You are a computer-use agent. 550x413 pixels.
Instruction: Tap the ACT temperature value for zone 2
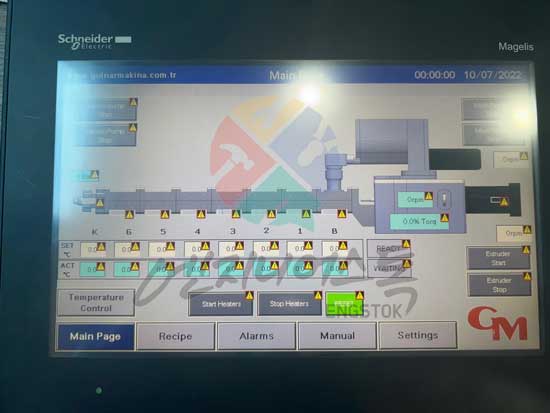point(266,269)
